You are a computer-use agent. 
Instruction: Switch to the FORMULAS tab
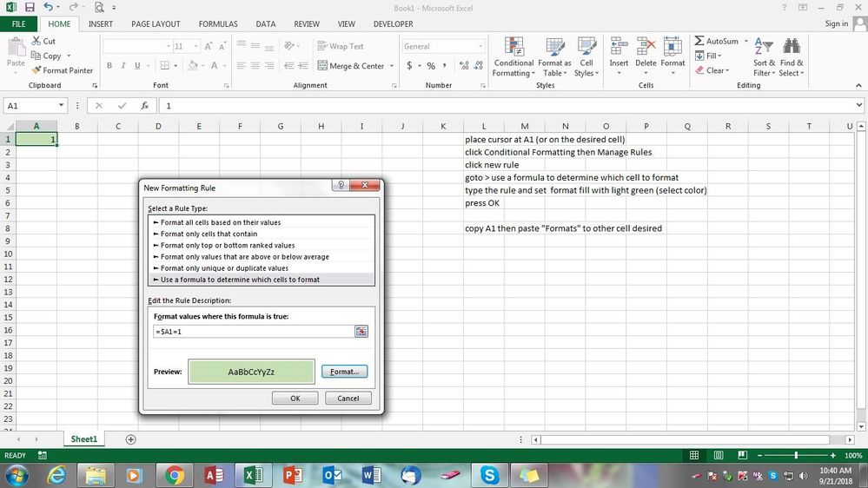(218, 23)
